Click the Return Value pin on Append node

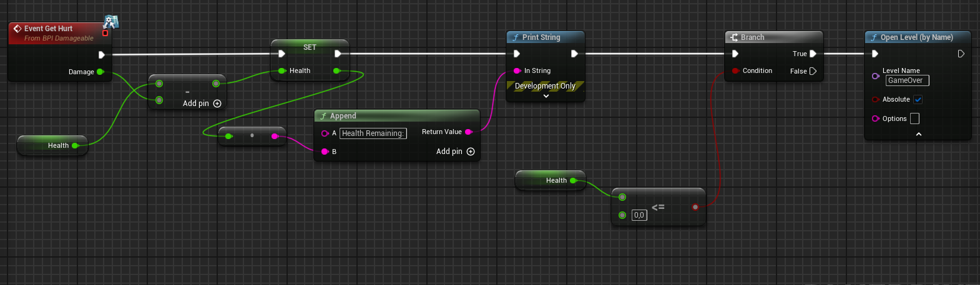click(x=468, y=132)
